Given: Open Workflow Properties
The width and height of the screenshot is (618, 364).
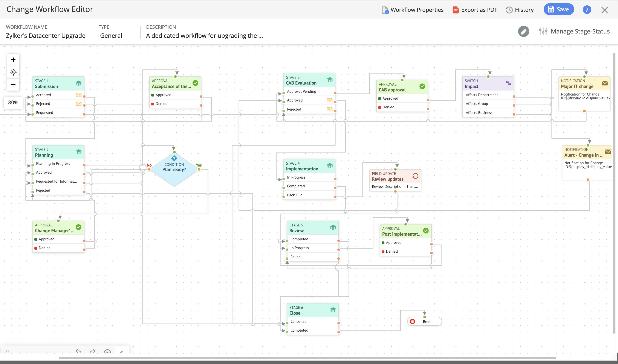Looking at the screenshot, I should click(413, 10).
